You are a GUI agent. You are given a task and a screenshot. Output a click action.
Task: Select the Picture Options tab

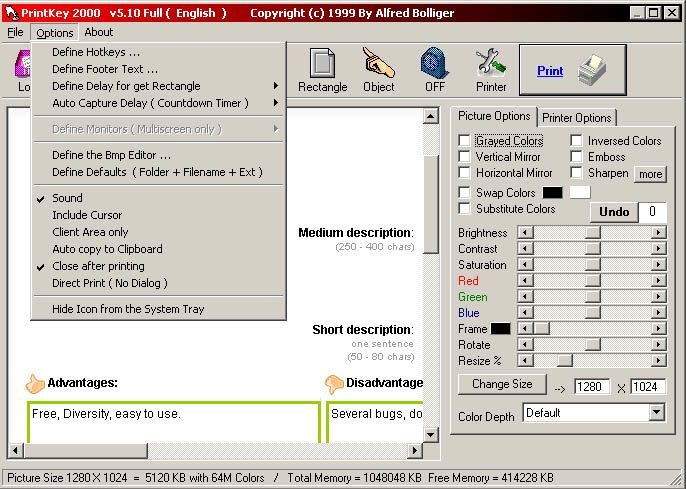[x=494, y=116]
